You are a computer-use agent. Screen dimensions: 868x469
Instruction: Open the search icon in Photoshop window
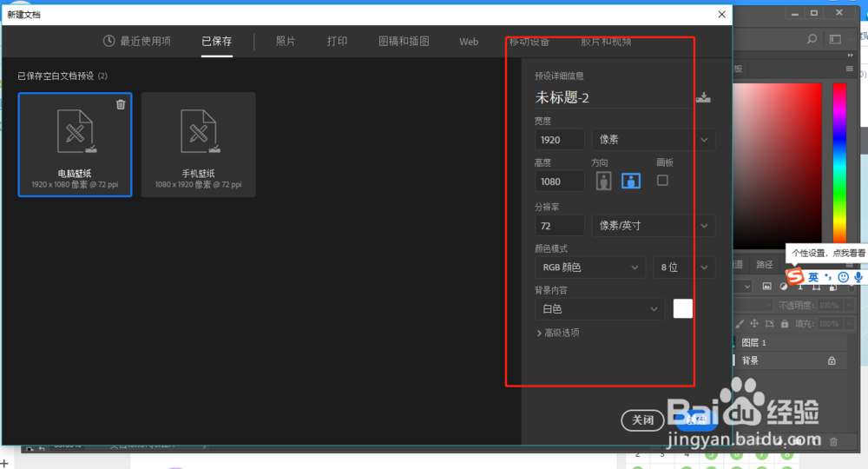[x=812, y=39]
